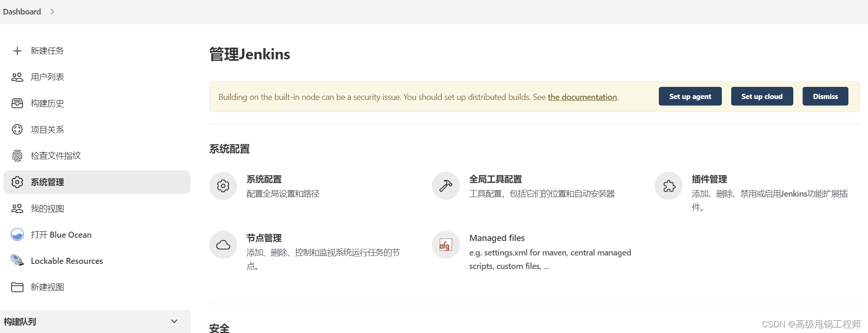
Task: Go to 构建历史 in the sidebar
Action: [x=97, y=103]
